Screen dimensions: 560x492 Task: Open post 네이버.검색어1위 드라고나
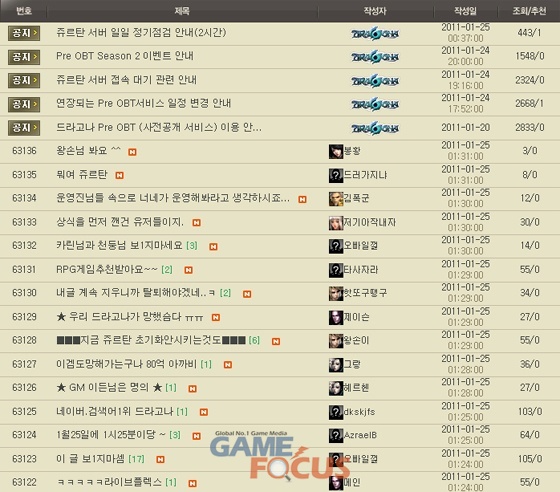[115, 411]
